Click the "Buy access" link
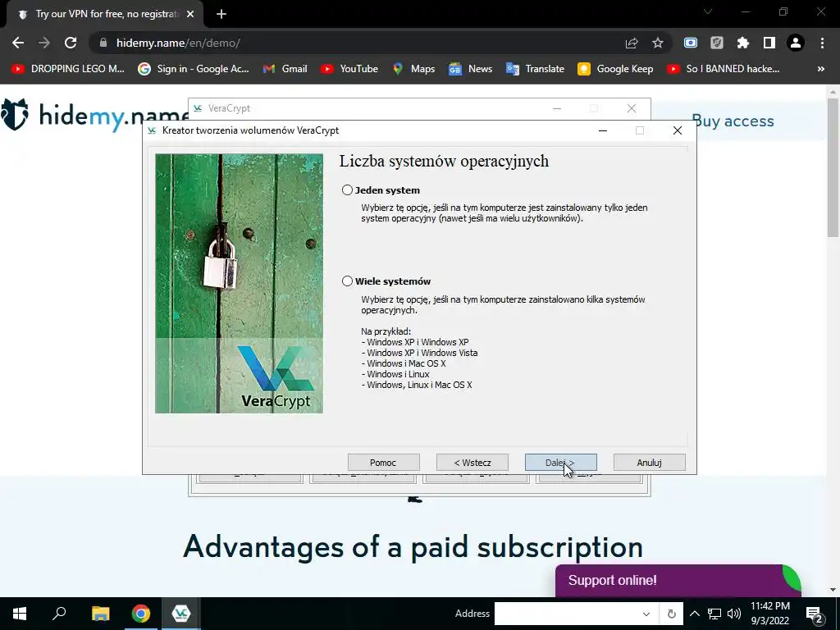 click(x=733, y=121)
